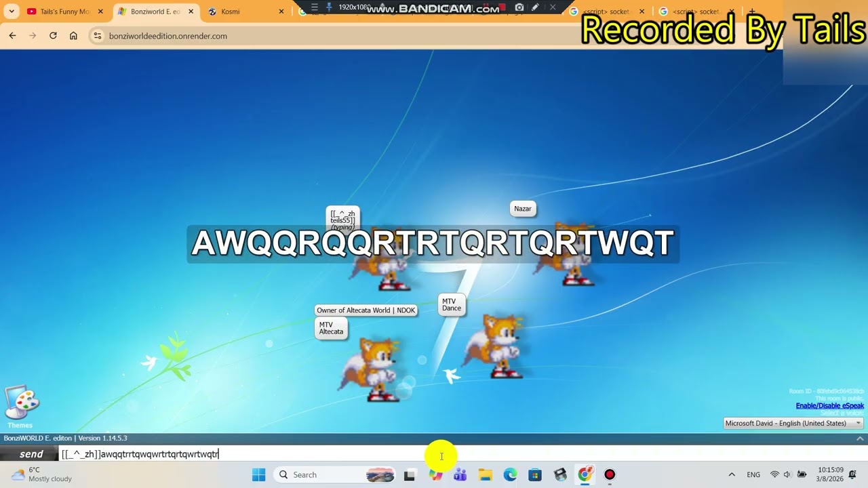Go back to the previous page

click(12, 36)
